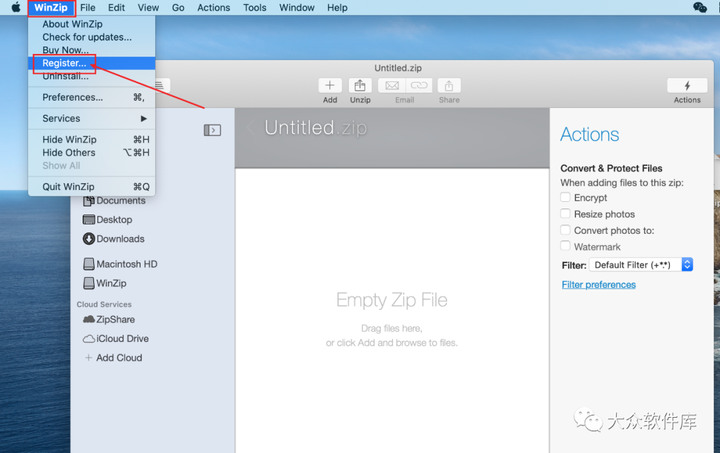
Task: Select Macintosh HD in the sidebar
Action: [120, 264]
